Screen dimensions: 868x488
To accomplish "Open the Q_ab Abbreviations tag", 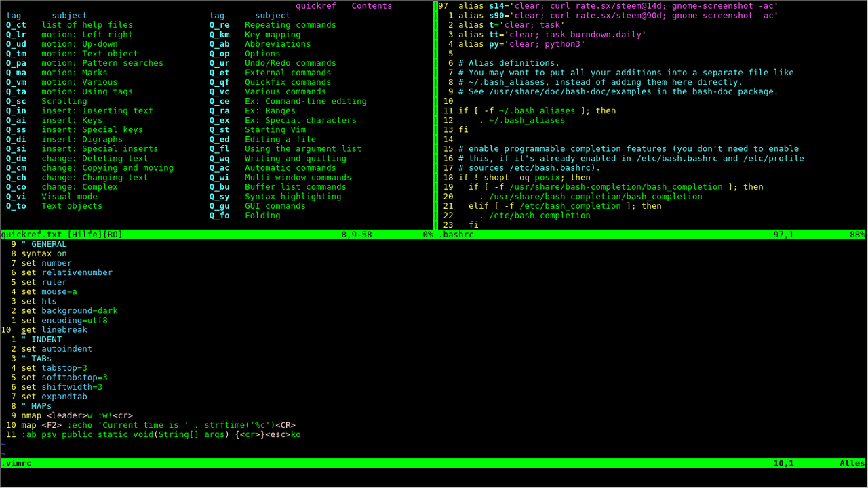I will [220, 44].
